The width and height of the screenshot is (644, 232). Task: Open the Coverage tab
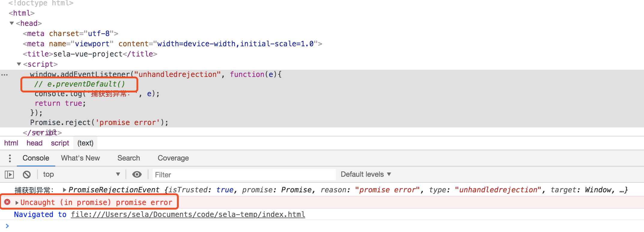(173, 158)
